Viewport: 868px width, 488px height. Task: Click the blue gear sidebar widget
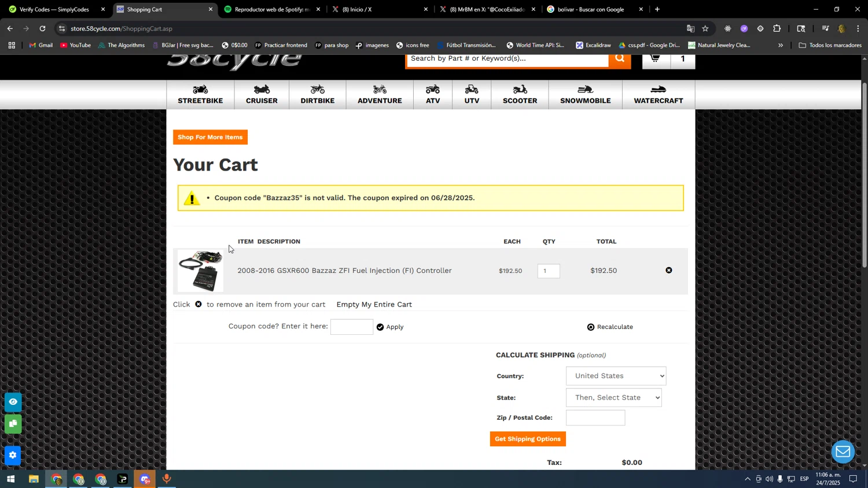(13, 456)
